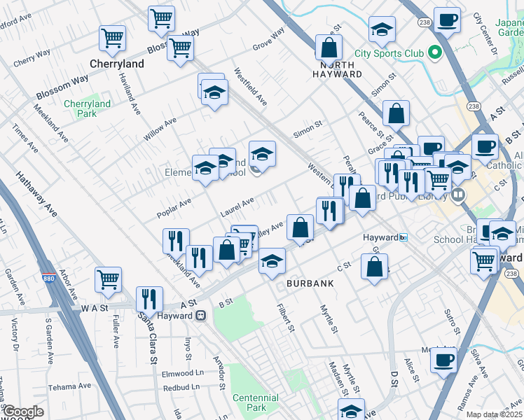Select the Map data ©2025 attribution text

point(494,415)
